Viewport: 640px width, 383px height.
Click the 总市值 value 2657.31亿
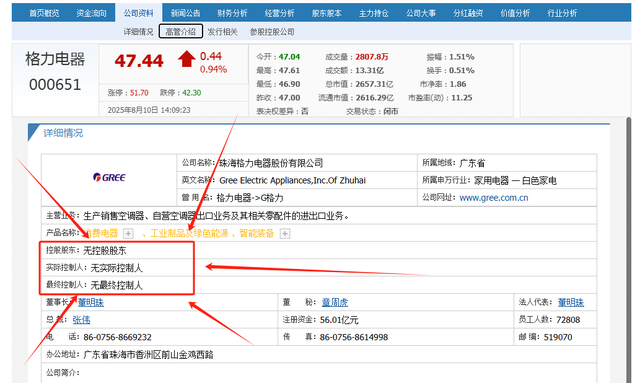coord(374,84)
